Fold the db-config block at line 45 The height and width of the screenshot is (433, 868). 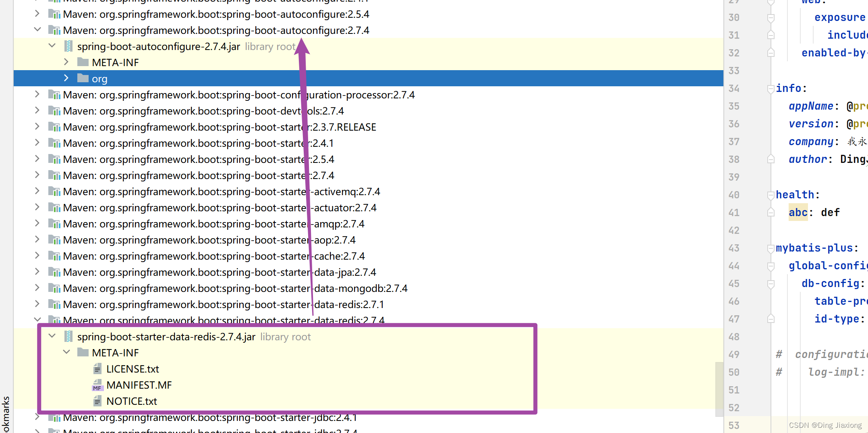(x=771, y=283)
